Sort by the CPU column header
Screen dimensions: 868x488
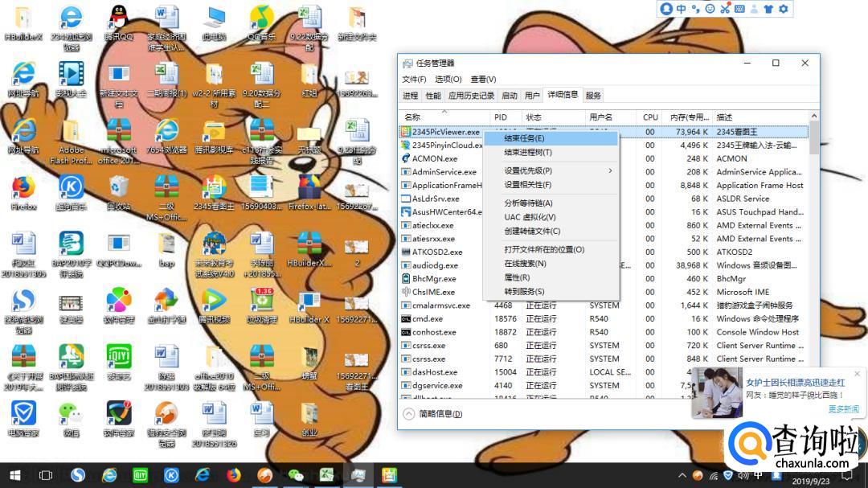[x=650, y=117]
